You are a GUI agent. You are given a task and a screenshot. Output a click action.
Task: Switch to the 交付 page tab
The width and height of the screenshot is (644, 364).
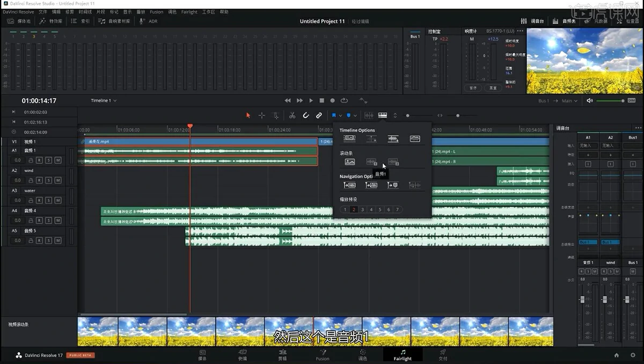pyautogui.click(x=443, y=355)
